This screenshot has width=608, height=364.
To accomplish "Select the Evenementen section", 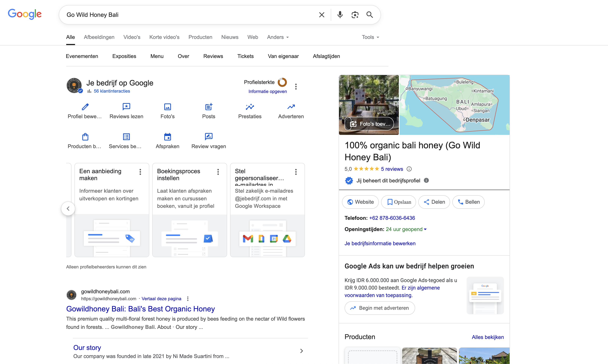I will coord(82,56).
